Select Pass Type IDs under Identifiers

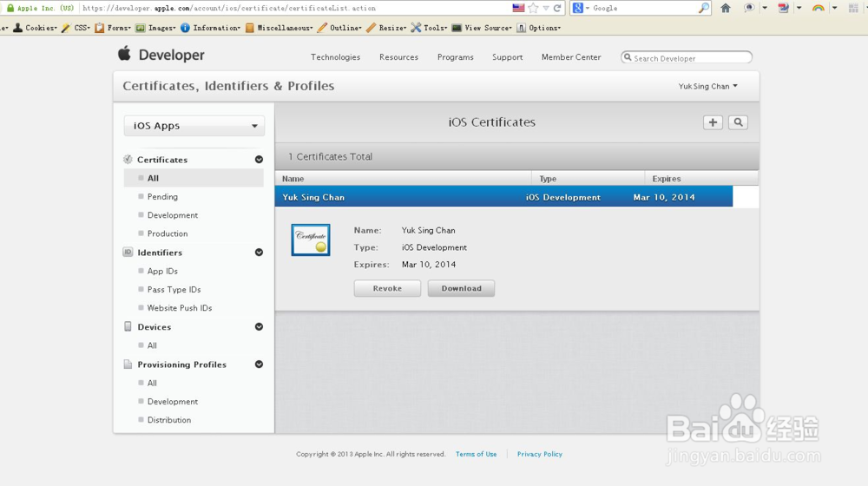[x=174, y=290]
